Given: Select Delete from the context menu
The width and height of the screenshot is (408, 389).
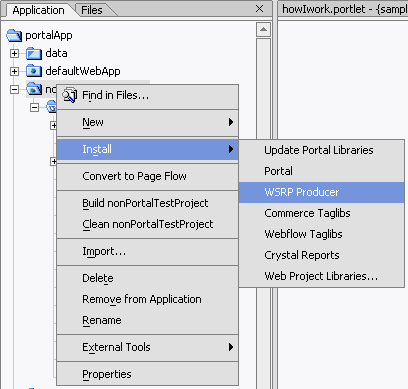Looking at the screenshot, I should tap(148, 278).
